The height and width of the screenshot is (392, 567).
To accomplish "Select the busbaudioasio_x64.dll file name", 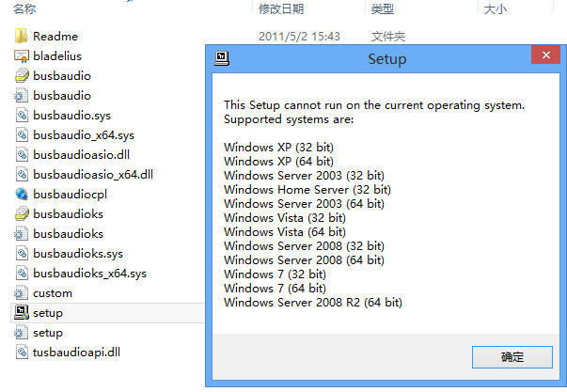I will tap(93, 174).
